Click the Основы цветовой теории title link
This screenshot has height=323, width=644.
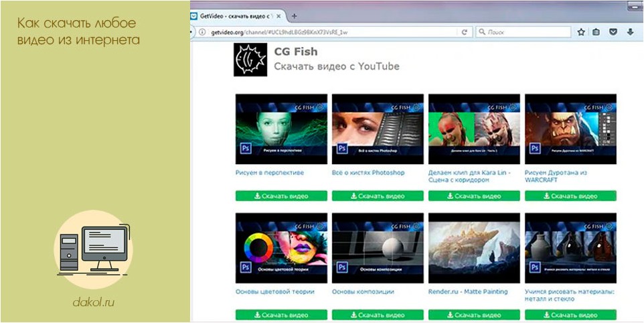point(275,292)
